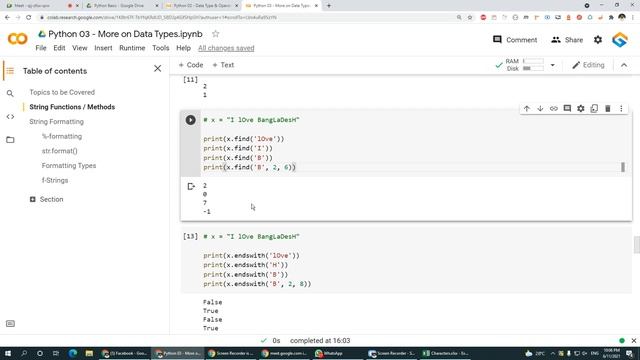
Task: Click the notebook title Python 03
Action: [x=125, y=34]
